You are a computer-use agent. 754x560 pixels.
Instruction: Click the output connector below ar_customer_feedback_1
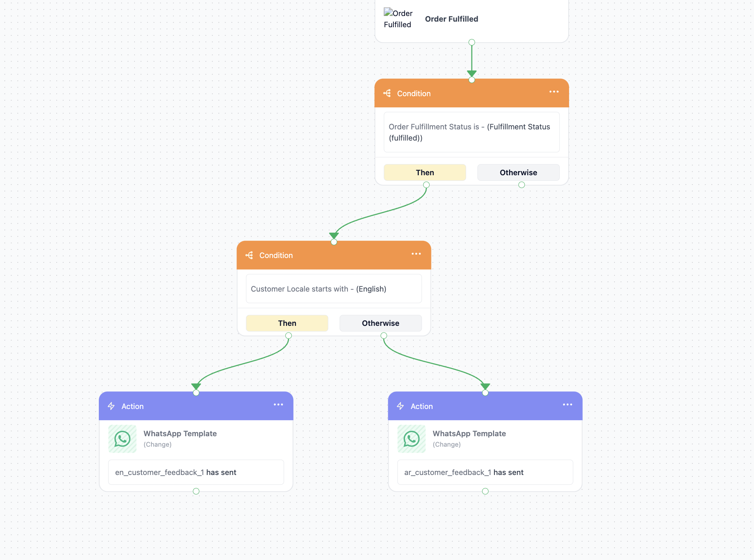485,491
